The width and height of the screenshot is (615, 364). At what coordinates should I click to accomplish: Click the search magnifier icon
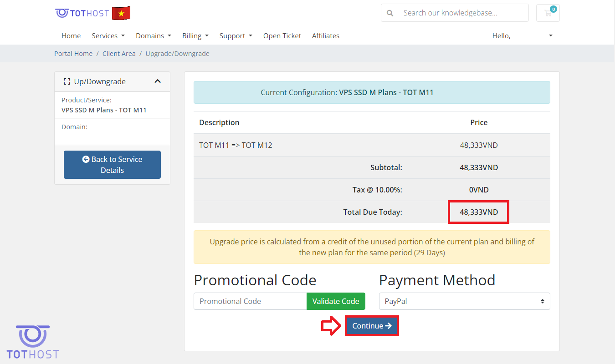[390, 13]
